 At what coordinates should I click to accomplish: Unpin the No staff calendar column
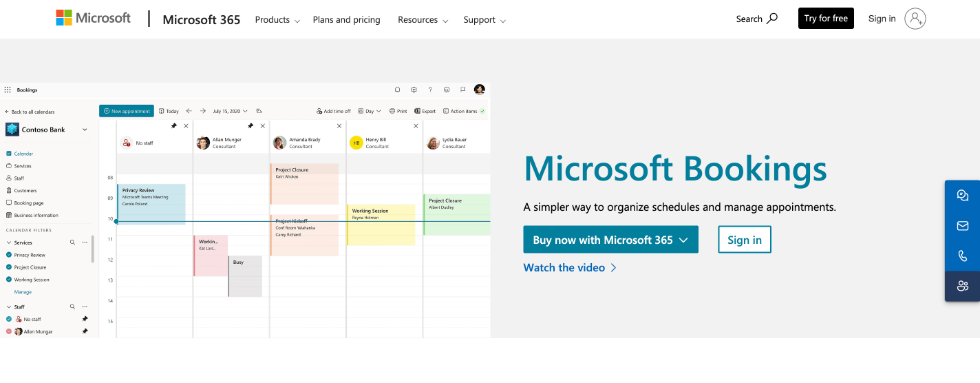click(174, 126)
